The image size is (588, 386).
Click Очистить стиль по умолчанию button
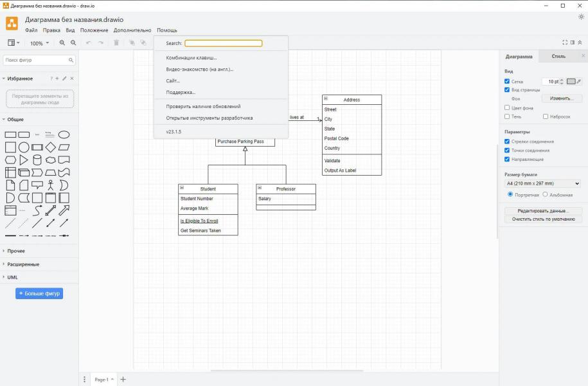click(x=543, y=219)
